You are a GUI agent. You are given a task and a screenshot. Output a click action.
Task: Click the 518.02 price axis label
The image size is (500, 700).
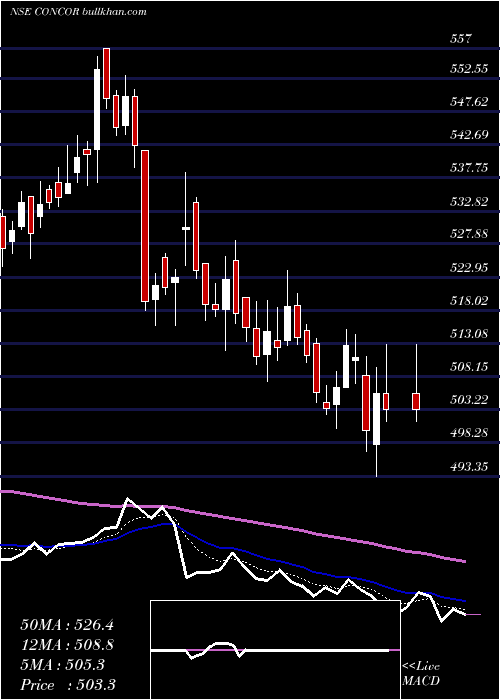[x=469, y=301]
